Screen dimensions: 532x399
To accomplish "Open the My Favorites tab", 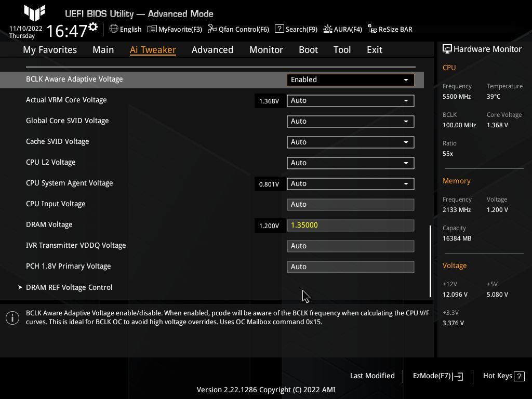I will pyautogui.click(x=50, y=50).
